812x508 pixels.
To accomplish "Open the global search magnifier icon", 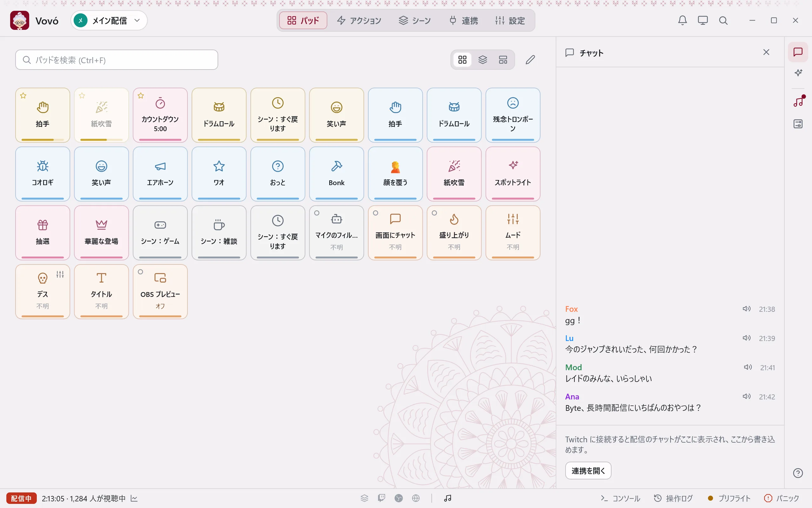I will (723, 21).
